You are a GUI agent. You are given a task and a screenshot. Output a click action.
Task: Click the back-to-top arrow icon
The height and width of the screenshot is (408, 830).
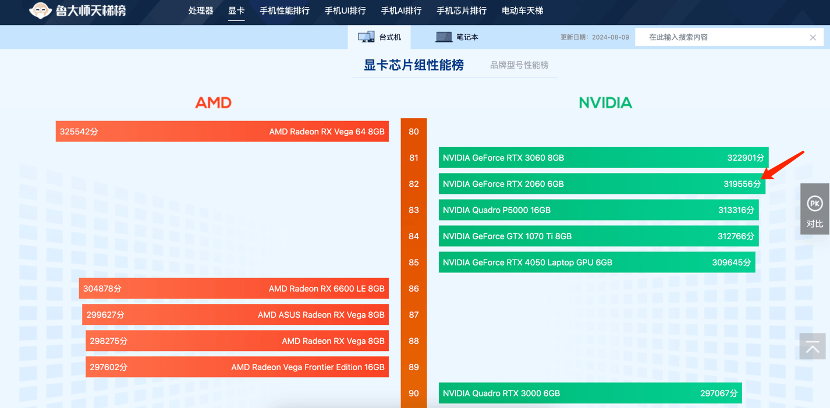click(814, 347)
